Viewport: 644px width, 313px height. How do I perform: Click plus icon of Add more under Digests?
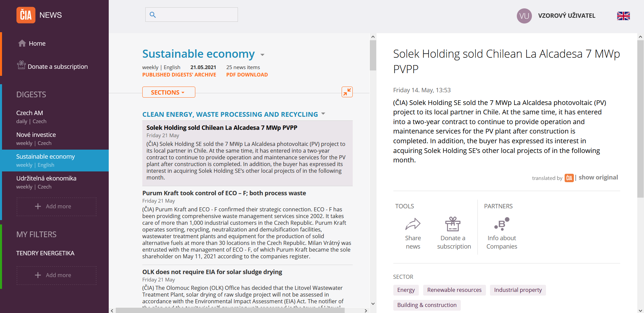[x=38, y=206]
